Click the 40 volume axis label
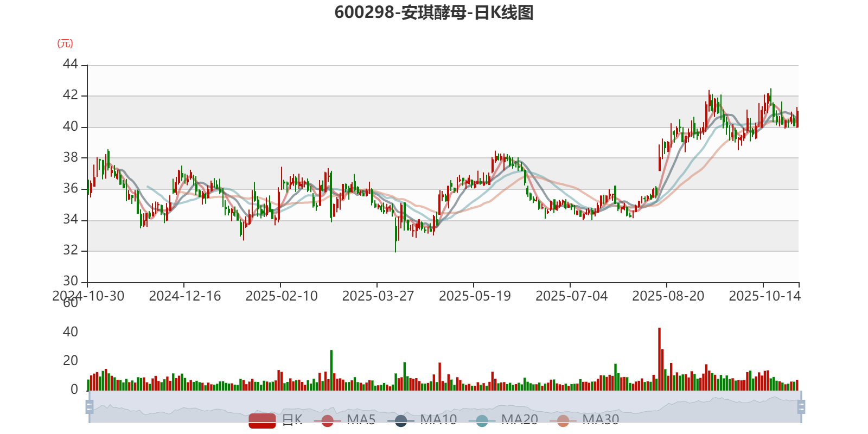This screenshot has width=868, height=434. [x=71, y=332]
